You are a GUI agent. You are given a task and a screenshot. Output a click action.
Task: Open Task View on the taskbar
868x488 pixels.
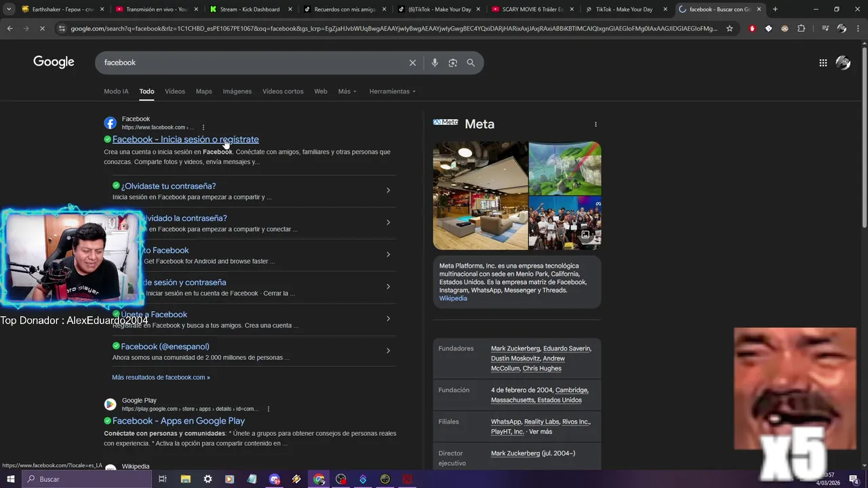(163, 479)
